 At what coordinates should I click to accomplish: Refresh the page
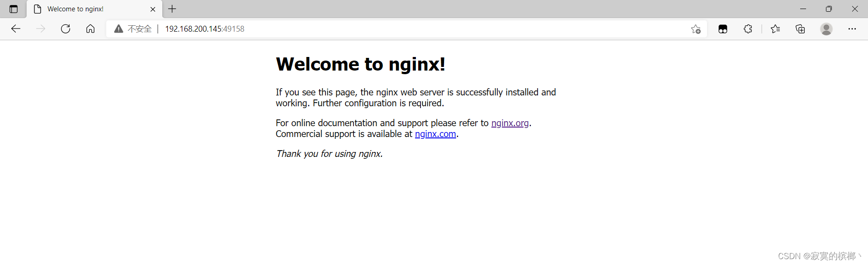[66, 29]
